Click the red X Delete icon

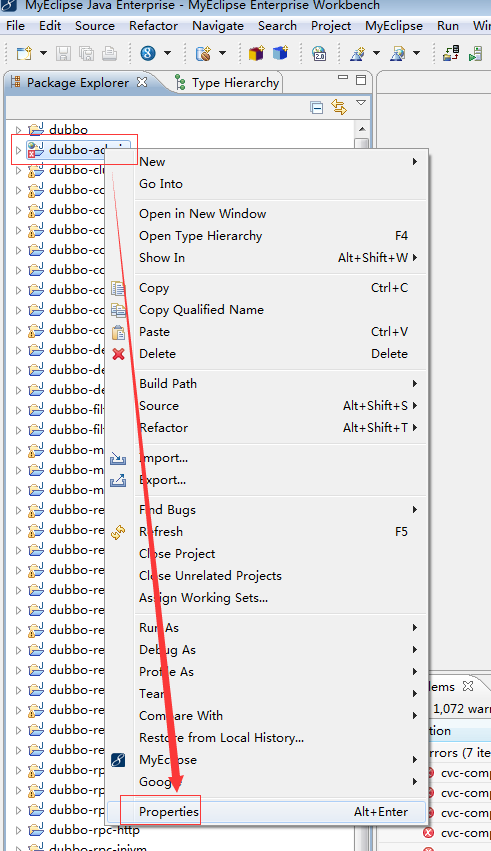click(x=118, y=354)
